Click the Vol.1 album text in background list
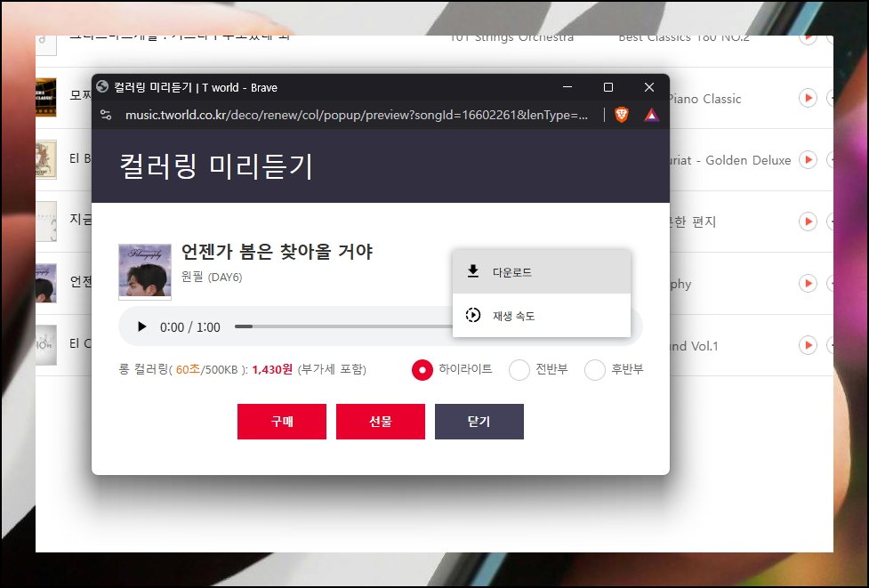The height and width of the screenshot is (588, 869). (694, 346)
